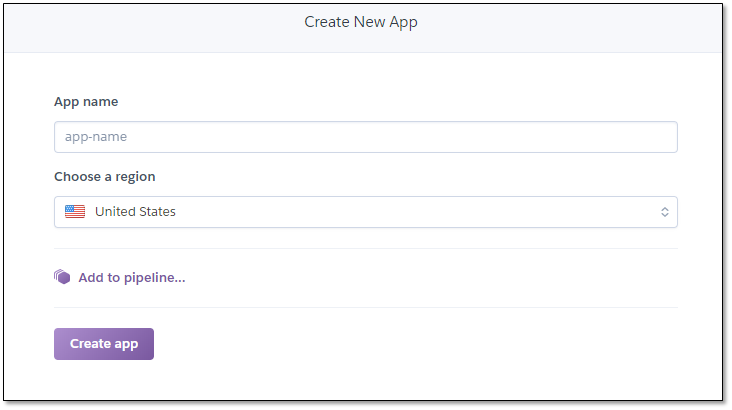The height and width of the screenshot is (410, 732).
Task: Click the middle of the region combo box
Action: tap(366, 212)
